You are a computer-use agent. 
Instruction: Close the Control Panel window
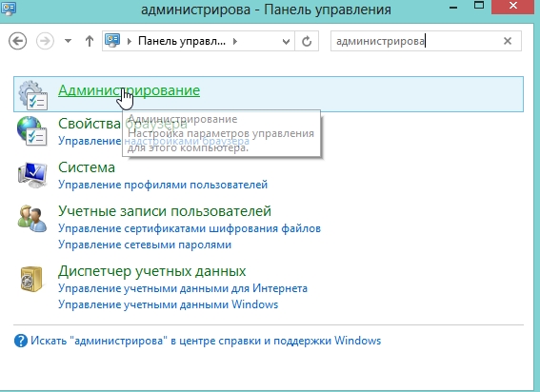click(x=513, y=7)
